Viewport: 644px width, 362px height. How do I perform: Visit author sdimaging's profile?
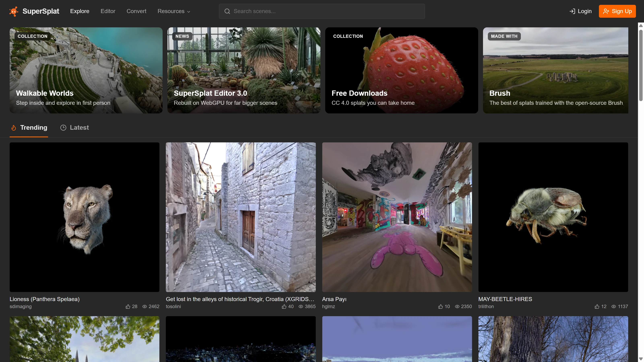pyautogui.click(x=21, y=306)
